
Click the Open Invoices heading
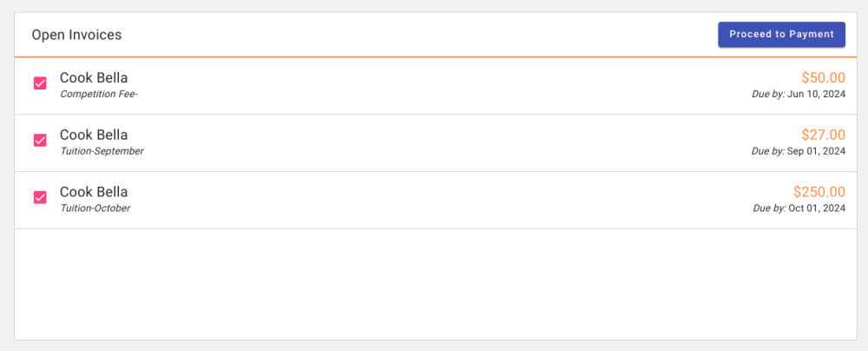(x=76, y=36)
